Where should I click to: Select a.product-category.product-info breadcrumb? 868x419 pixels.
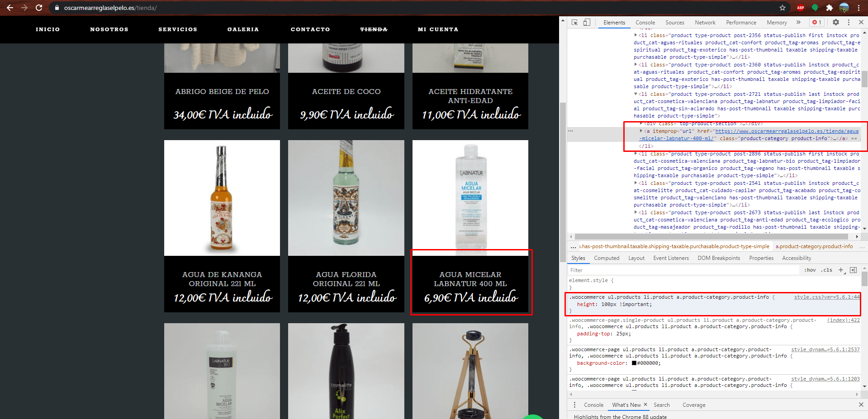814,246
